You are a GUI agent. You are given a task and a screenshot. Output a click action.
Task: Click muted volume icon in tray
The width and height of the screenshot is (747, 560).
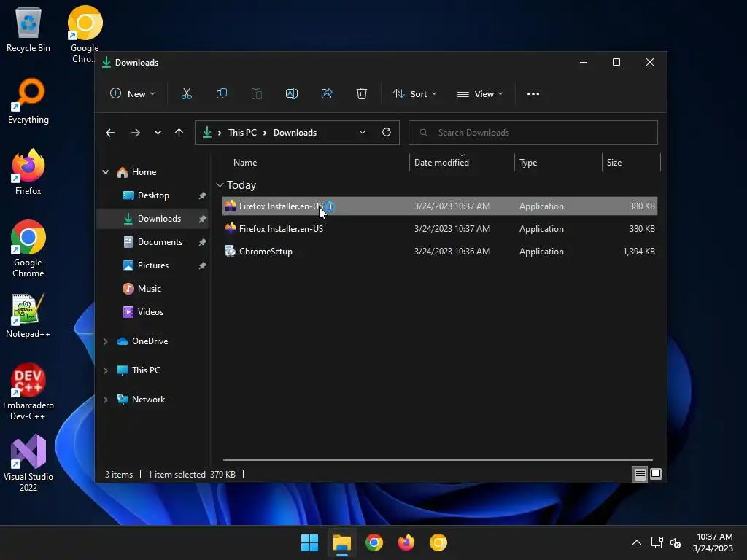[x=676, y=542]
